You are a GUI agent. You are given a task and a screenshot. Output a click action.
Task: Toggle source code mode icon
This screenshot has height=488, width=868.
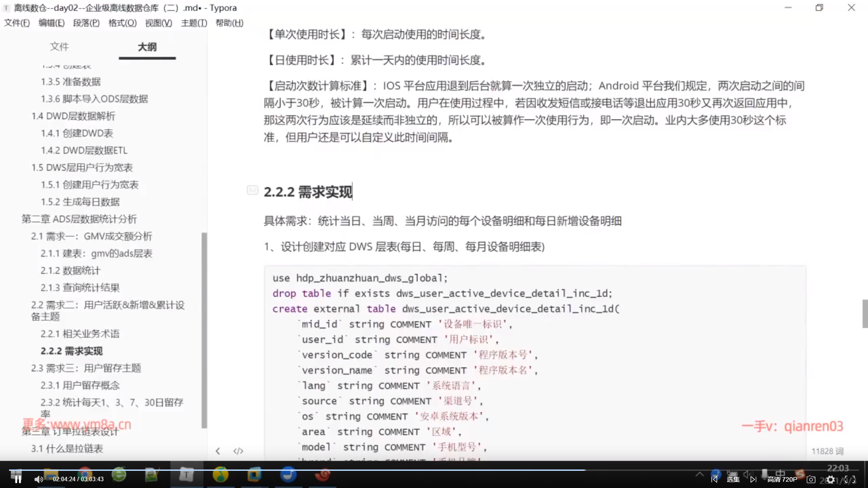(x=238, y=451)
